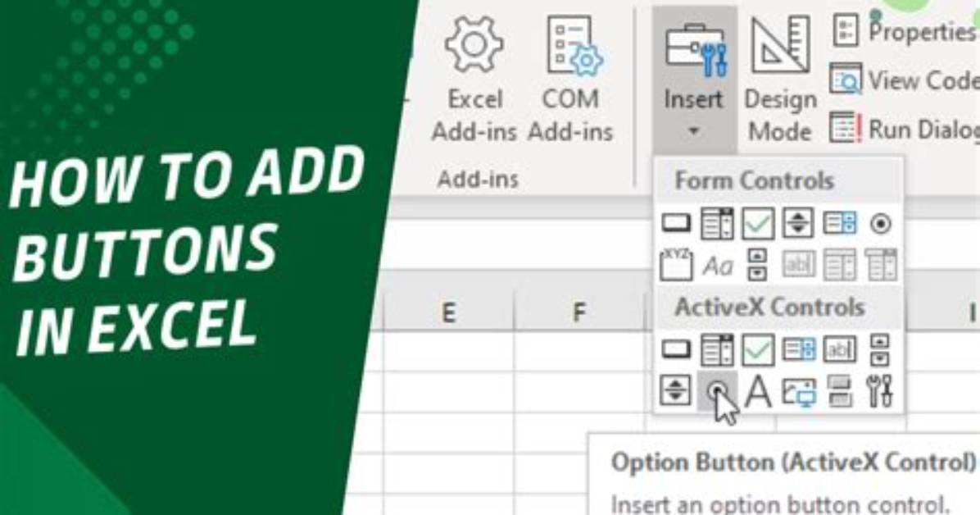Insert an ActiveX Combo Box

(717, 349)
